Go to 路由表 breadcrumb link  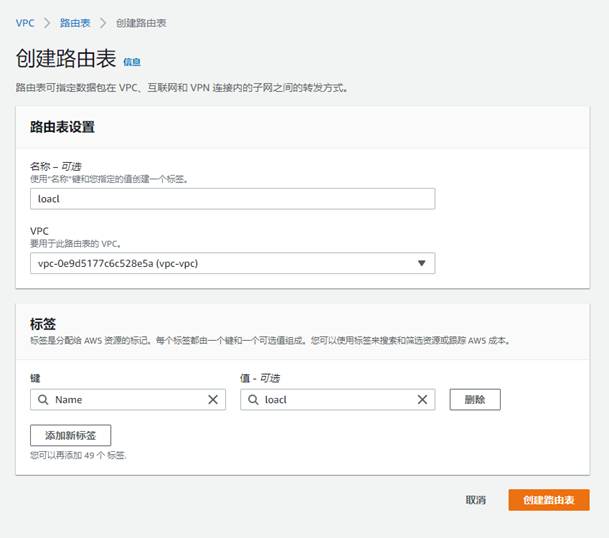point(75,23)
